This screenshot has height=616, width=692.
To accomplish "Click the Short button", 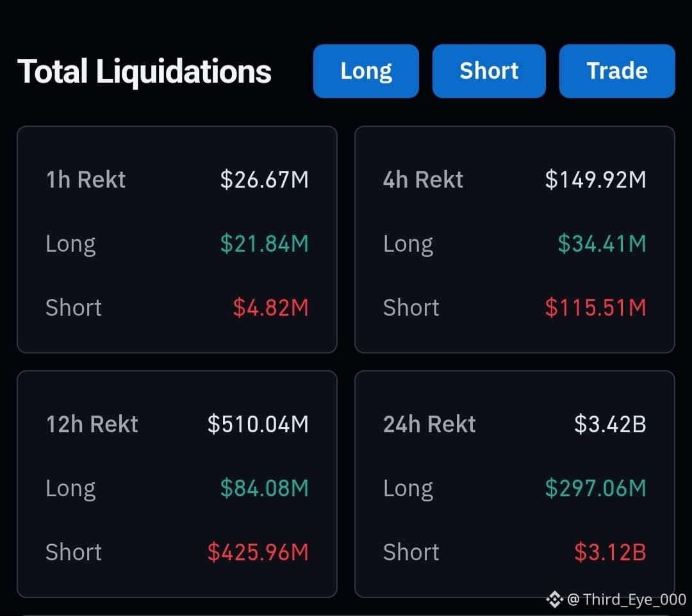I will pyautogui.click(x=489, y=71).
